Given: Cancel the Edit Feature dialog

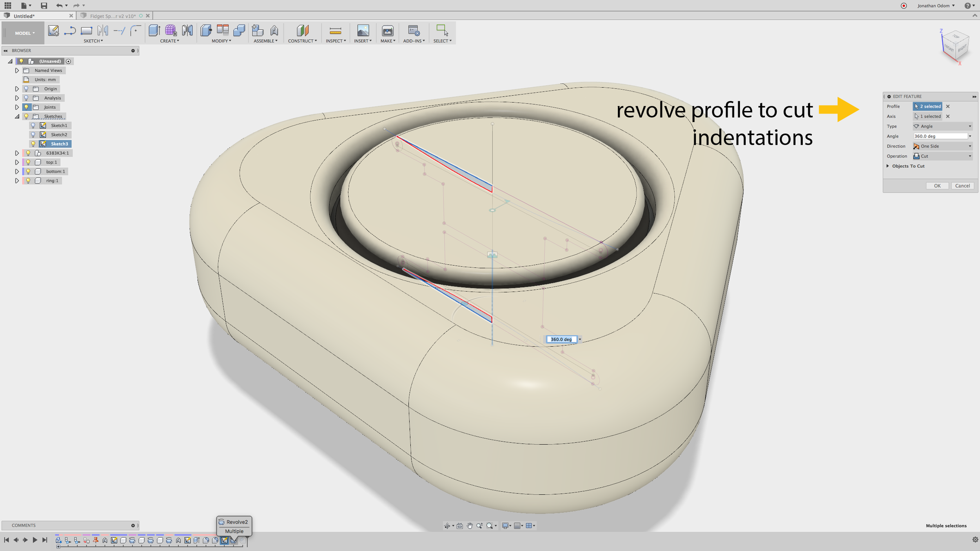Looking at the screenshot, I should (x=962, y=186).
